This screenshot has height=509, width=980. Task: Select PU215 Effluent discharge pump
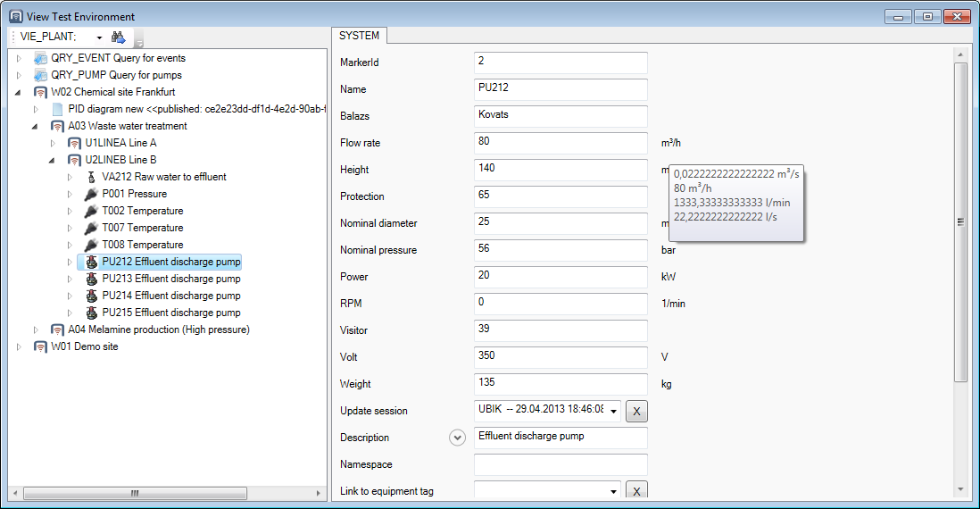170,313
